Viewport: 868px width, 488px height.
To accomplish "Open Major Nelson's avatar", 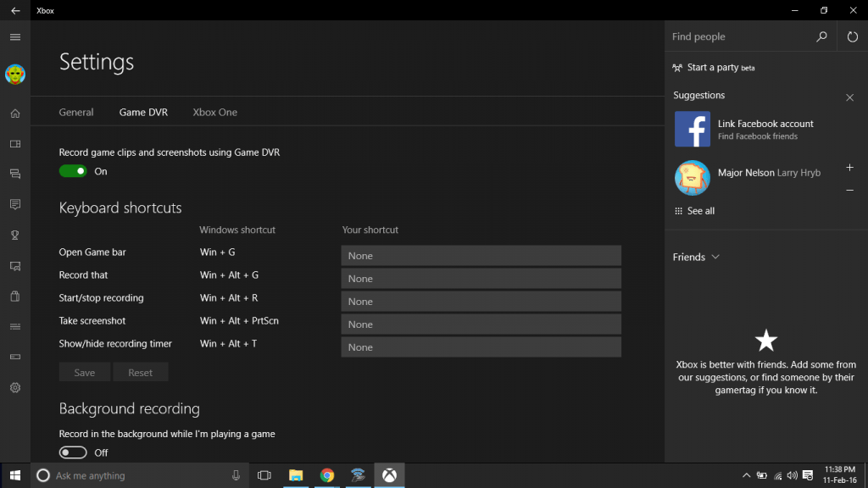I will (692, 178).
